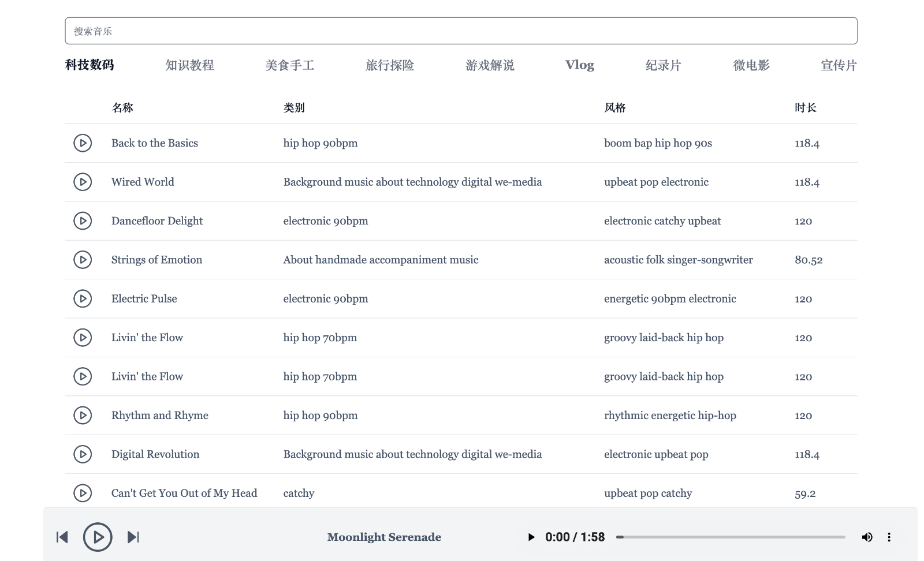The width and height of the screenshot is (924, 561).
Task: Open the audio player three-dot options menu
Action: coord(889,537)
